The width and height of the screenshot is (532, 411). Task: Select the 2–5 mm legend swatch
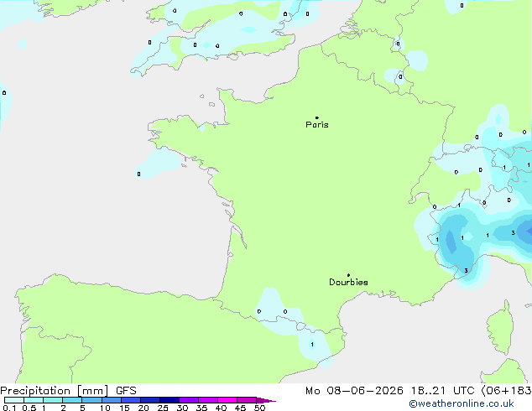point(72,400)
